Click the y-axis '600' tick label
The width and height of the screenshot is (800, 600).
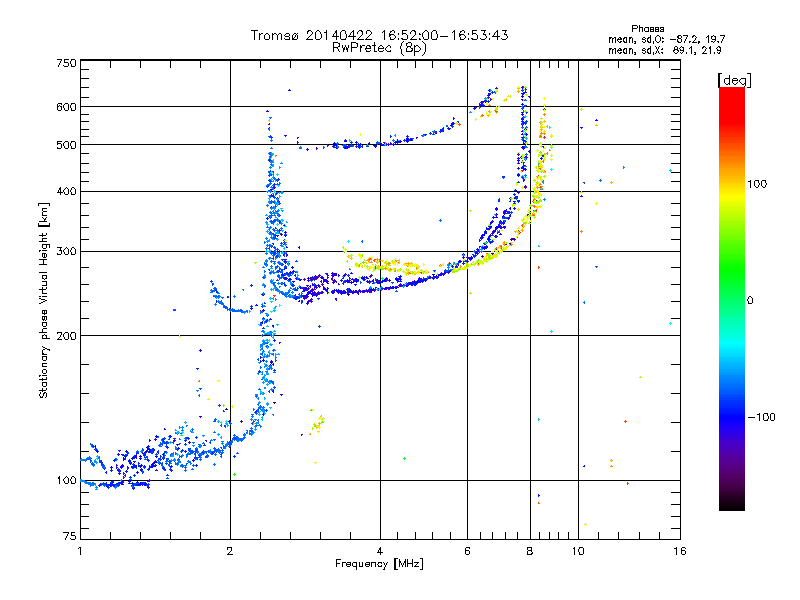[66, 107]
